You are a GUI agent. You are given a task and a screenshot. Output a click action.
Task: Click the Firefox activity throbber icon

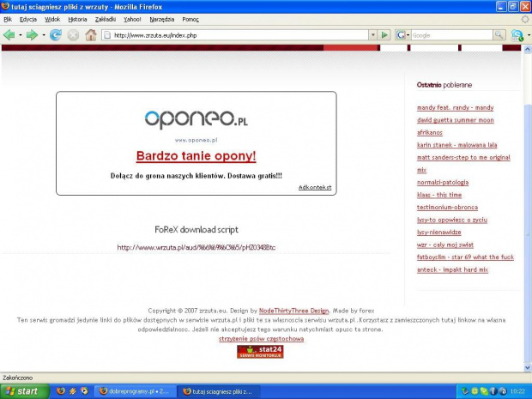pyautogui.click(x=525, y=20)
